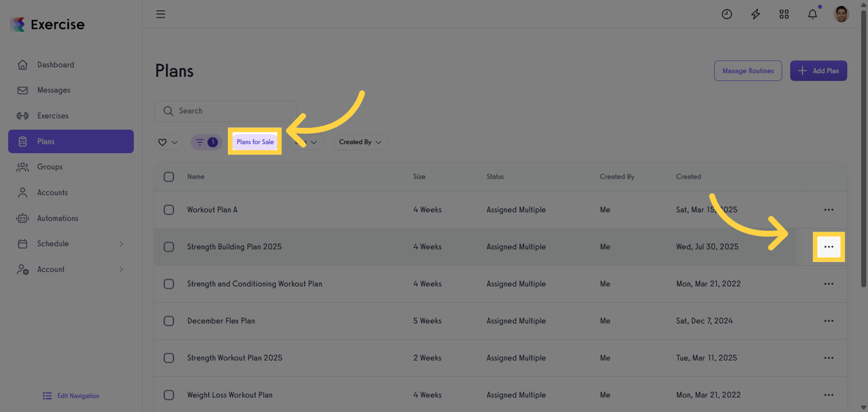The width and height of the screenshot is (868, 412).
Task: Open Exercises in the sidebar
Action: coord(71,116)
